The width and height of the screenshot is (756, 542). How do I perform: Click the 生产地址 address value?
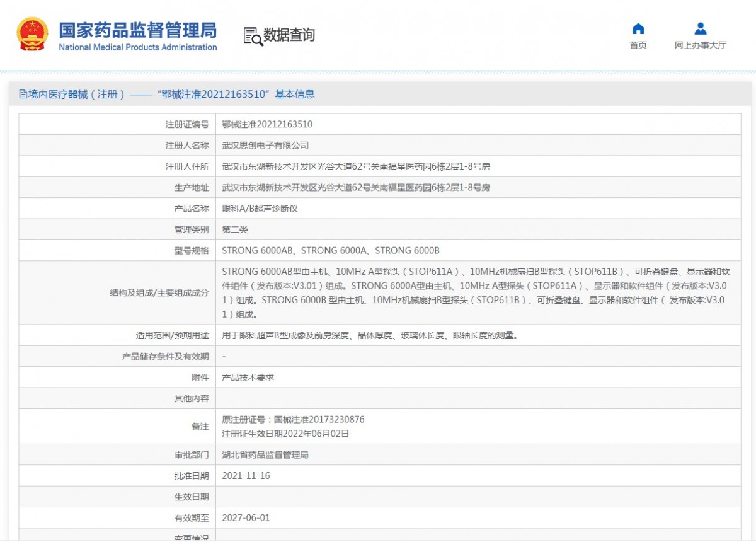356,187
